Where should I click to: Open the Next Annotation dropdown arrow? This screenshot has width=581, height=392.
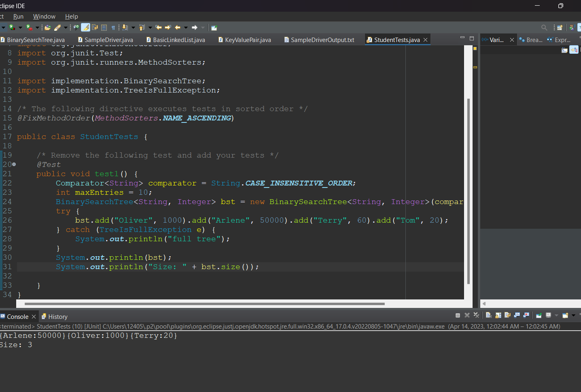tap(133, 27)
